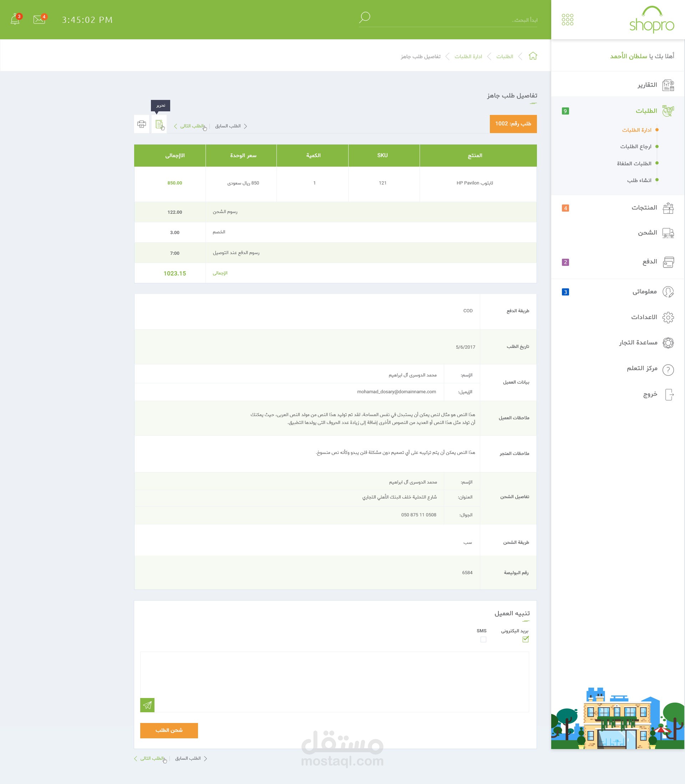Open the messages envelope icon

click(39, 20)
